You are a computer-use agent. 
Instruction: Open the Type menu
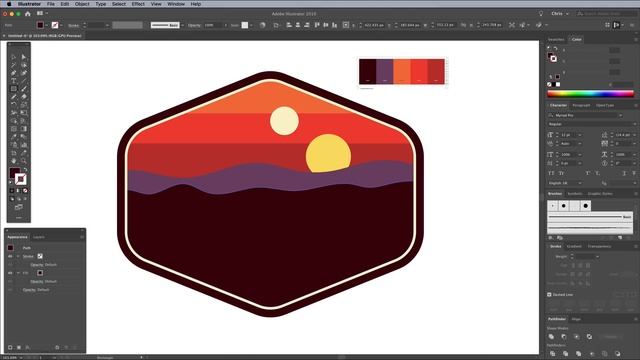click(100, 4)
